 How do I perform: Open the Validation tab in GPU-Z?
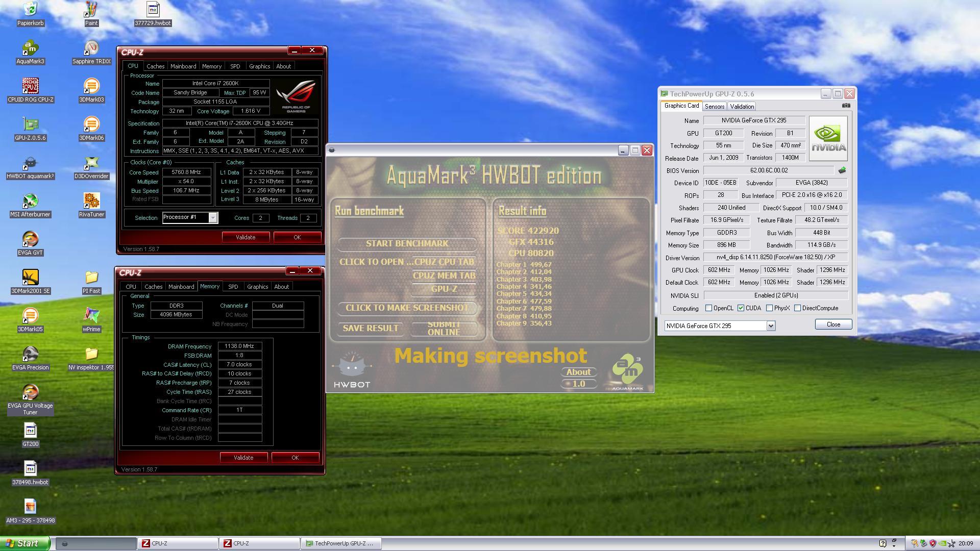click(x=742, y=106)
